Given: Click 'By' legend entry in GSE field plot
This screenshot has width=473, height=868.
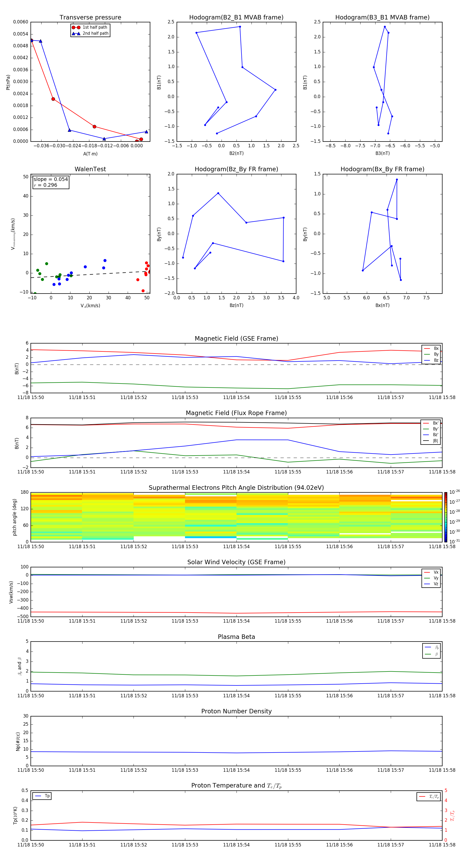Looking at the screenshot, I should click(431, 354).
